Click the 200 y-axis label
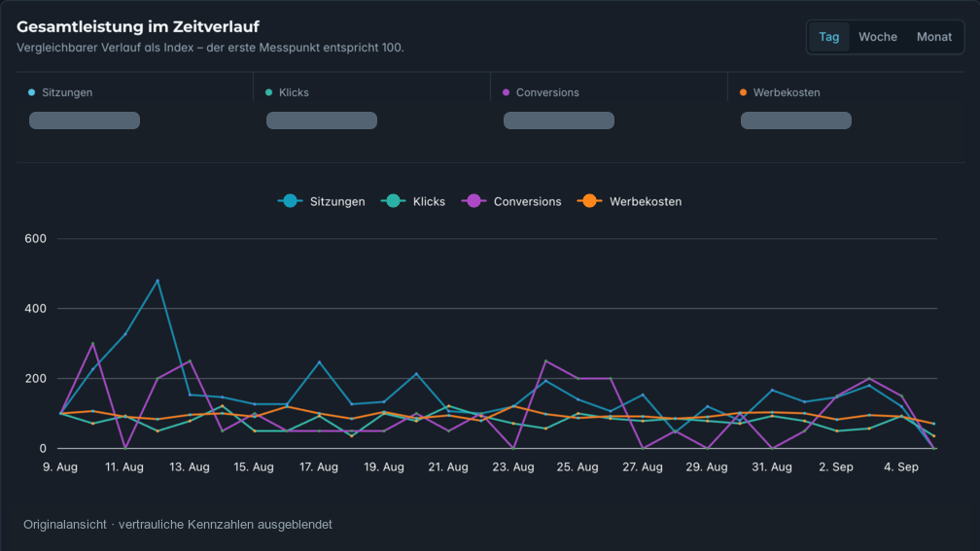Image resolution: width=980 pixels, height=551 pixels. click(36, 379)
